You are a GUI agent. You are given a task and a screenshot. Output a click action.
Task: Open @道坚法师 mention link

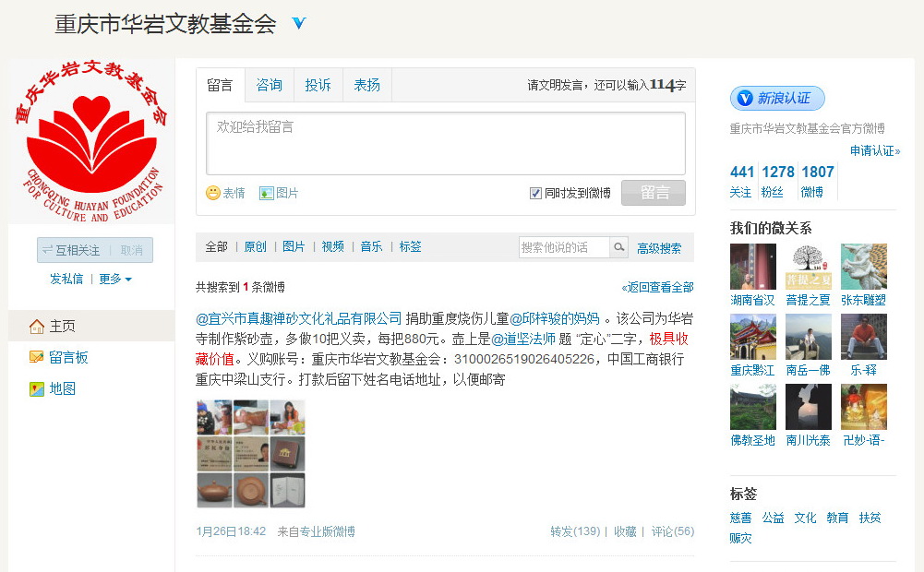(523, 339)
